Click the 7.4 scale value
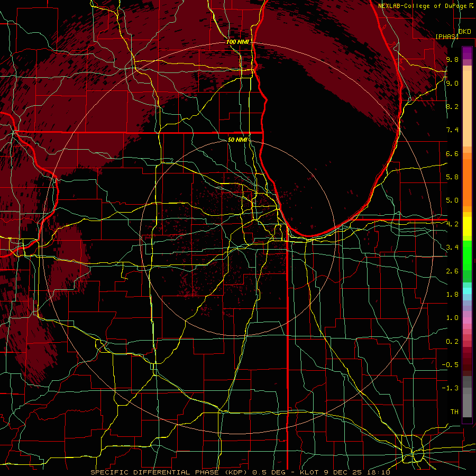The image size is (476, 476). point(452,130)
